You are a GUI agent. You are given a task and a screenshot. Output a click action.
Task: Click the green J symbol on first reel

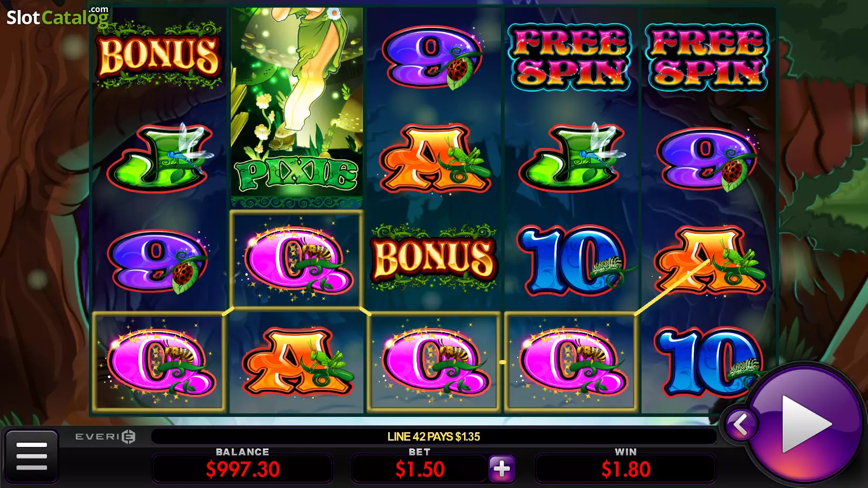(x=159, y=157)
